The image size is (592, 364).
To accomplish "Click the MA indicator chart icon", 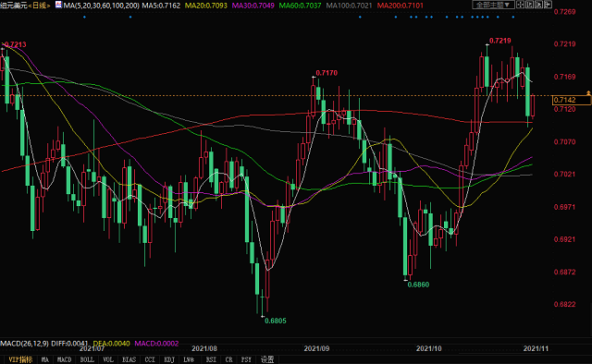I will point(58,5).
